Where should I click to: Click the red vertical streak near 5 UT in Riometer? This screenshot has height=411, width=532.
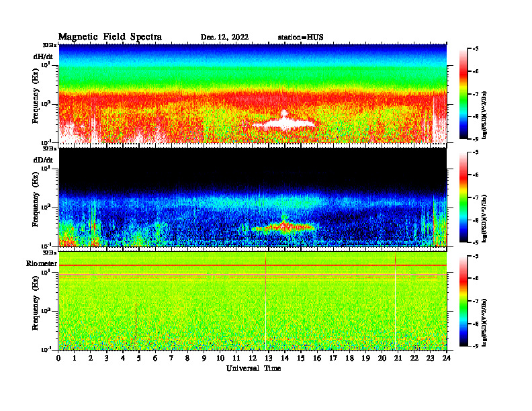[136, 324]
